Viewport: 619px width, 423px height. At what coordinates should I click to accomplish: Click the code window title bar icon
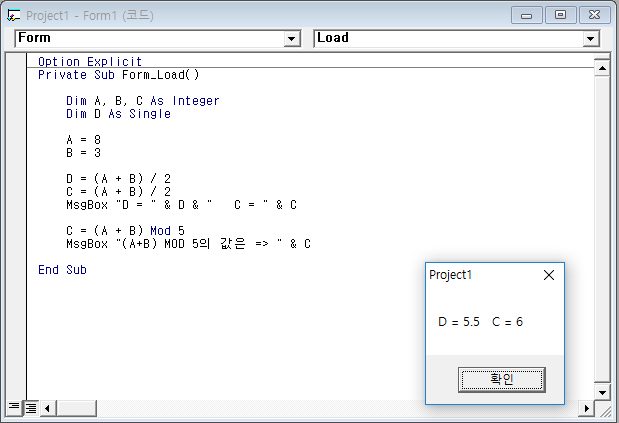13,15
